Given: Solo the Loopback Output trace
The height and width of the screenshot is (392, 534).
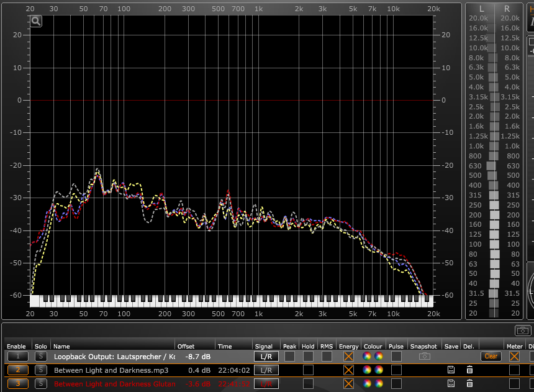Looking at the screenshot, I should (40, 357).
